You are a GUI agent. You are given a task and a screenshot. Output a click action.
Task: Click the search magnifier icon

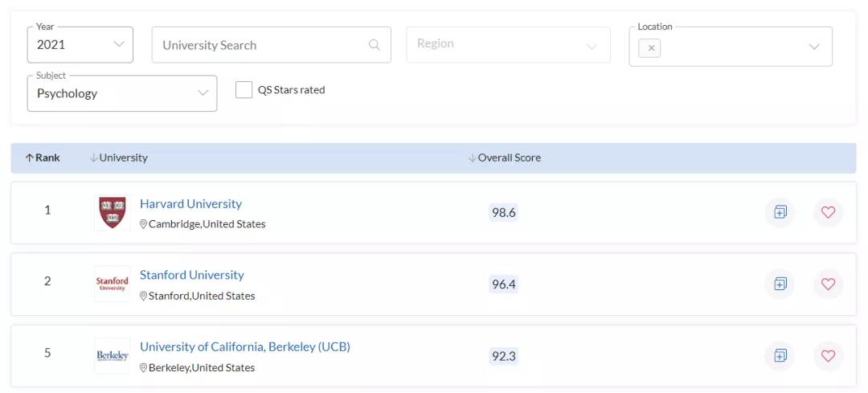click(x=375, y=45)
